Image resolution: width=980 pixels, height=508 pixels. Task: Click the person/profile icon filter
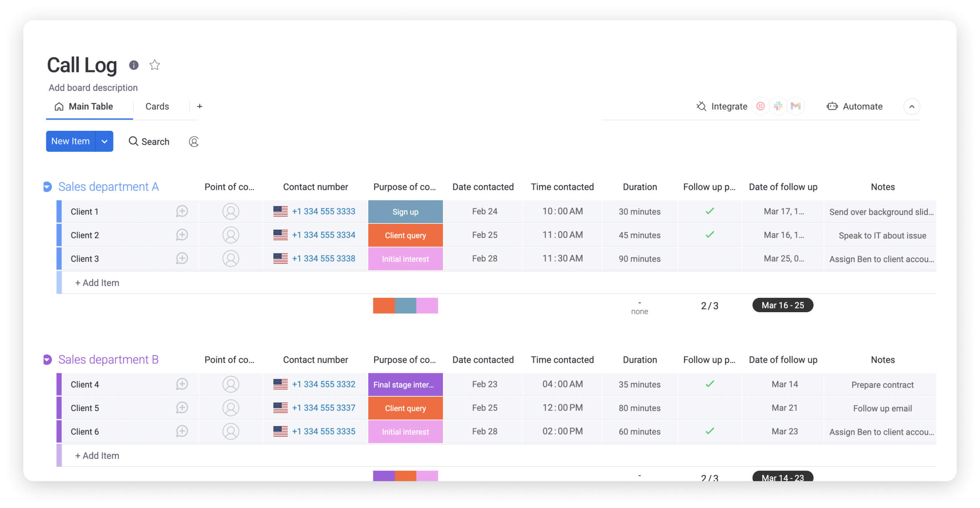click(193, 141)
